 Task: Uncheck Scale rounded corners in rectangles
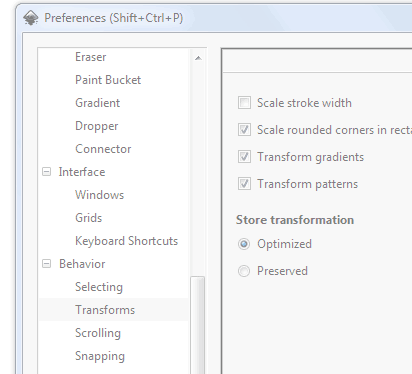244,130
